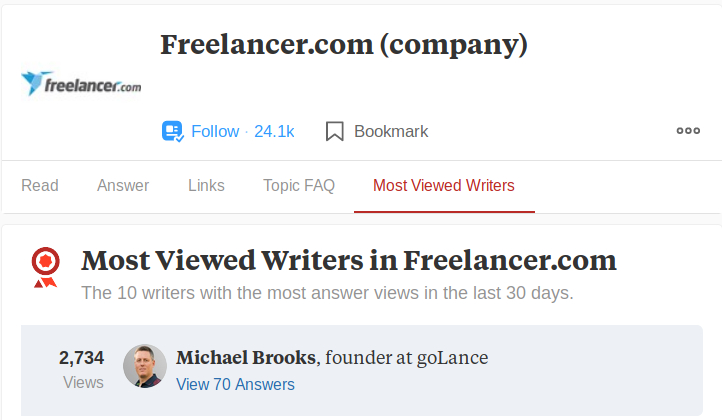Click the founder at goLance credential text
Screen dimensions: 722x420
point(408,357)
